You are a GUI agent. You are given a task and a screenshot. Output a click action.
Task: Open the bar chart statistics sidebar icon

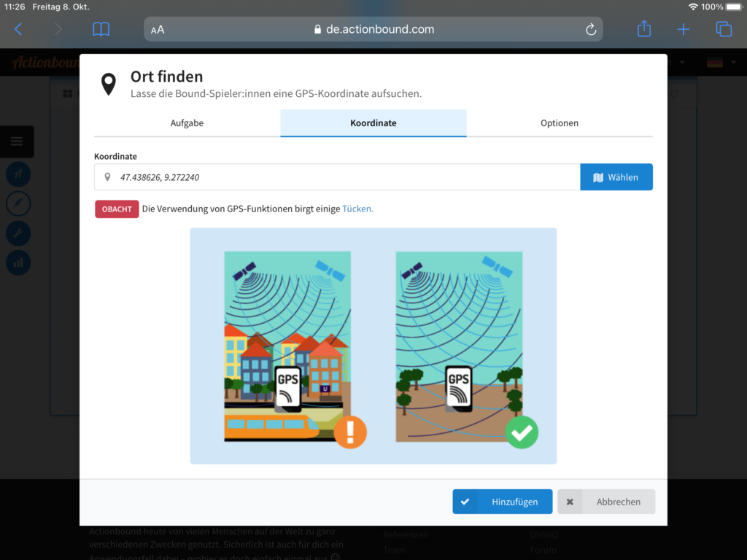(x=18, y=262)
